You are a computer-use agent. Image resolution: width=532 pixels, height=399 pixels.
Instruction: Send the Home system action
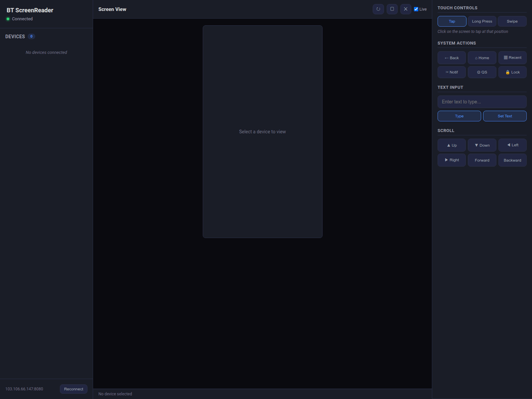point(482,58)
